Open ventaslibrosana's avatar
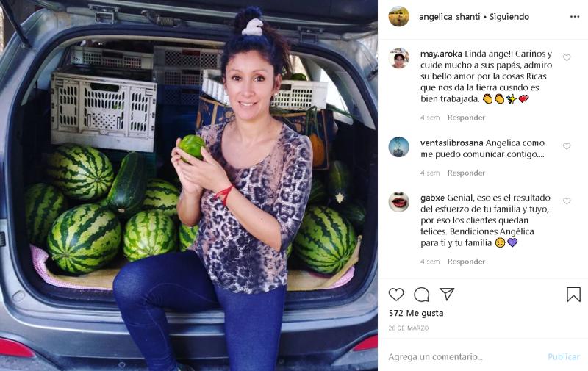The height and width of the screenshot is (371, 588). tap(398, 147)
